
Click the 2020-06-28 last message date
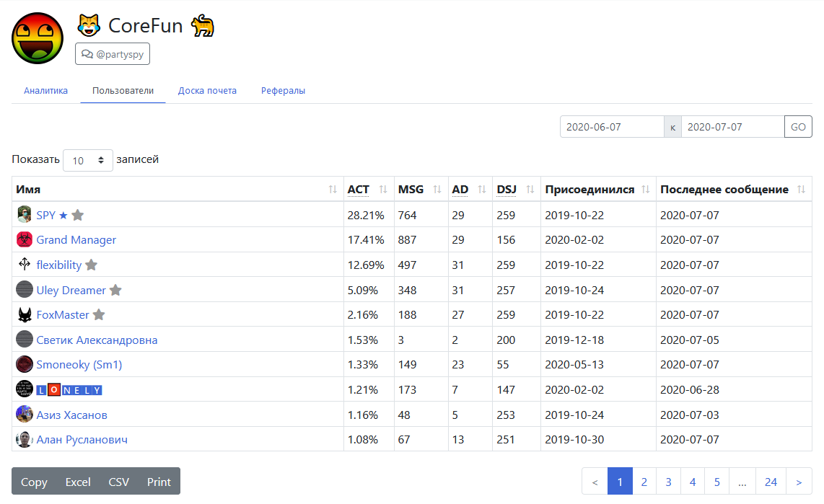click(x=690, y=390)
